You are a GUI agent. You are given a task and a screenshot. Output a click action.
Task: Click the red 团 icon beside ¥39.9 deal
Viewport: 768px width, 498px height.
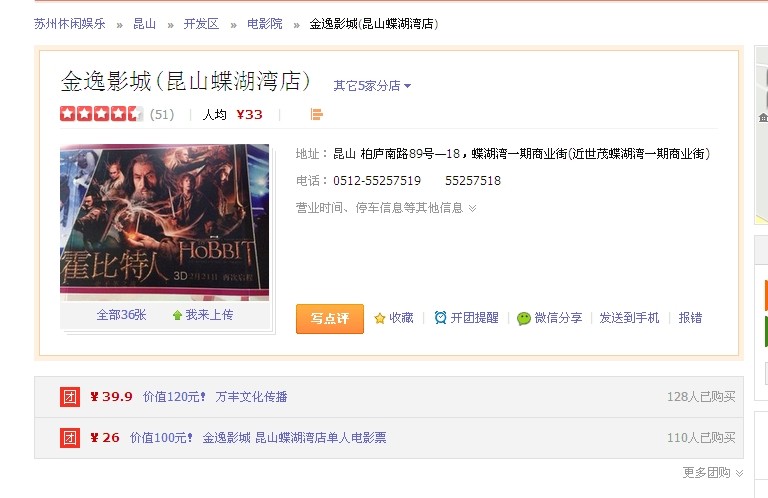(70, 397)
